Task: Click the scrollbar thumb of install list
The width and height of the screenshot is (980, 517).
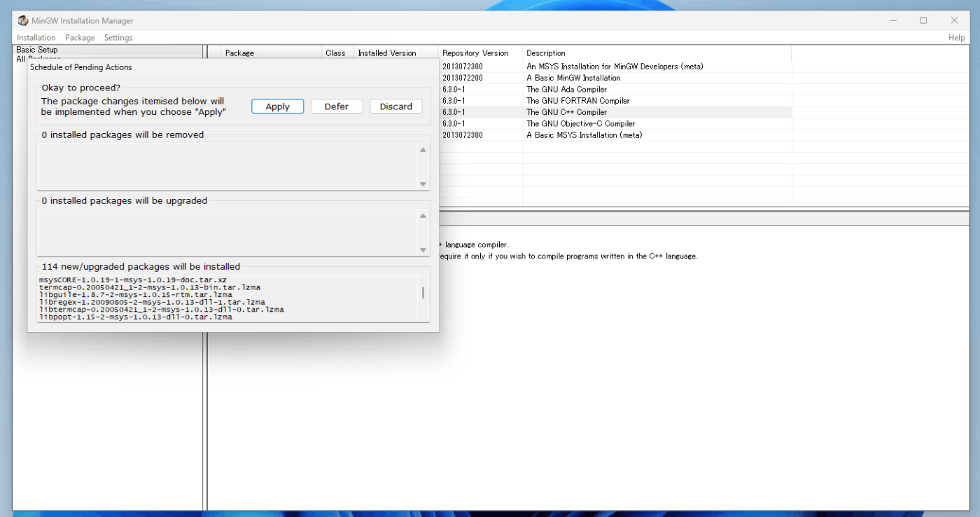Action: 423,292
